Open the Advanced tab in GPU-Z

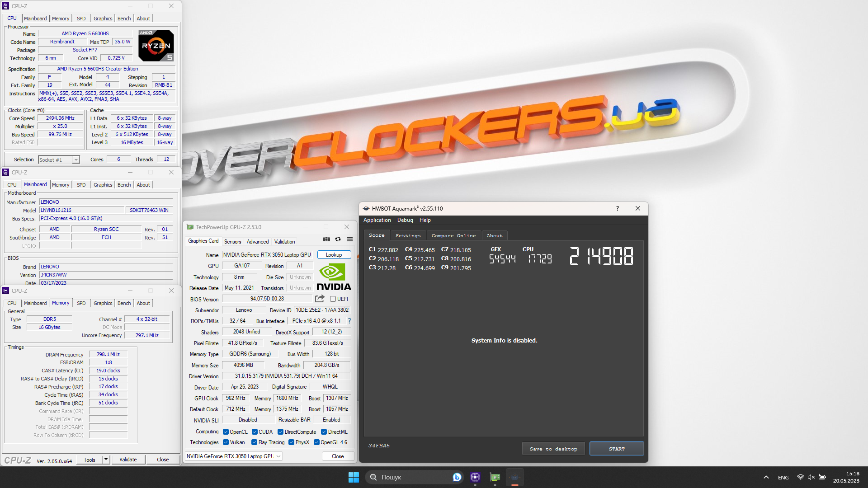click(258, 242)
